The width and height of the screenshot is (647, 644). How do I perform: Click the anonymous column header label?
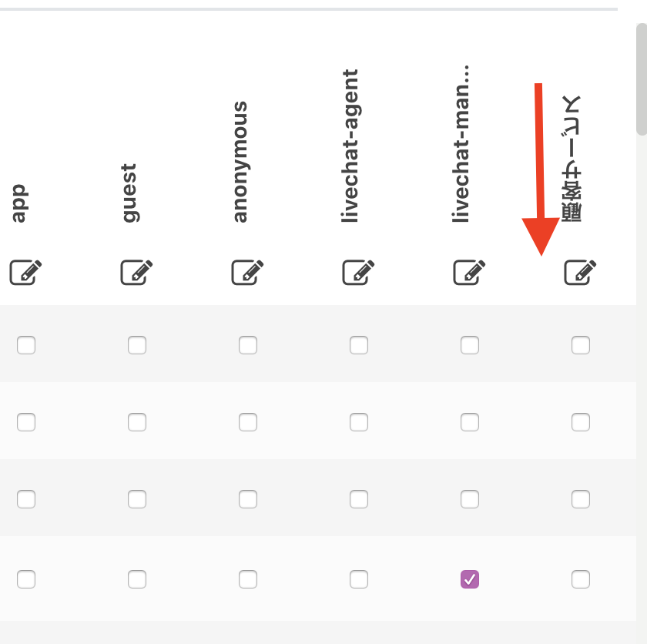[x=240, y=162]
